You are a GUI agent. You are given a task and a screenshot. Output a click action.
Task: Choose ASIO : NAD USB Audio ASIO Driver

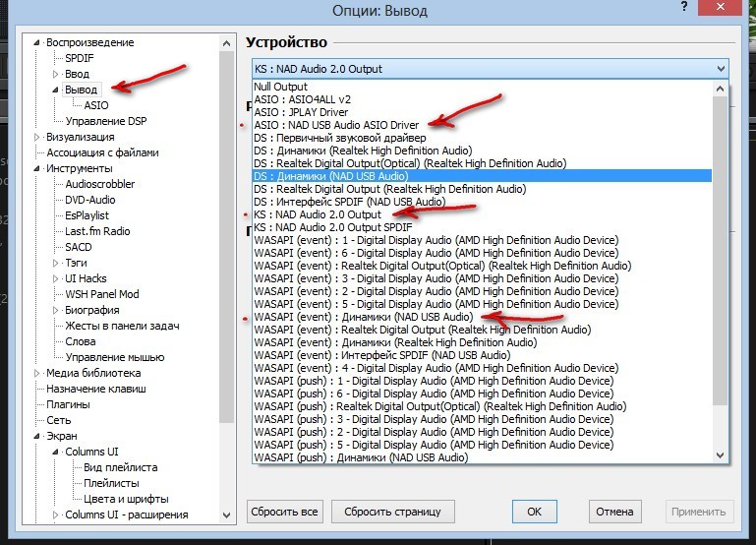(482, 125)
